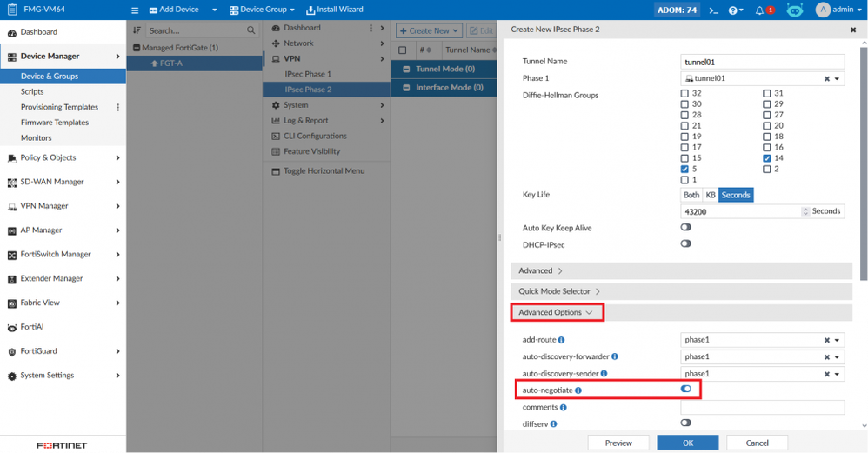
Task: Enable the Auto Key Keep Alive toggle
Action: 686,228
